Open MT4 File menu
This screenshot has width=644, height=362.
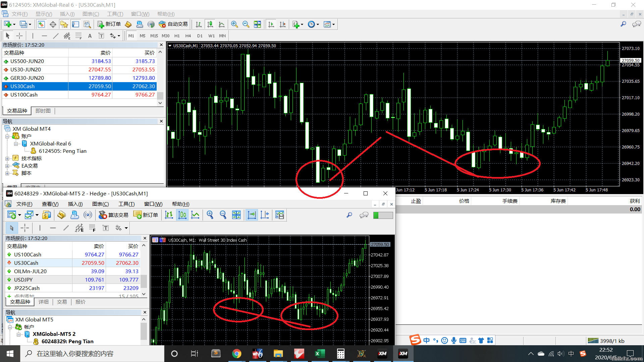(19, 14)
